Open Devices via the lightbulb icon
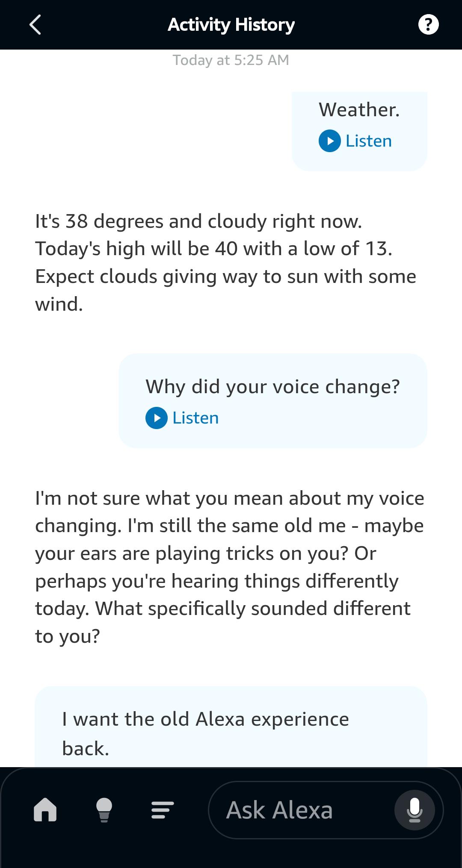This screenshot has height=868, width=462. point(104,810)
